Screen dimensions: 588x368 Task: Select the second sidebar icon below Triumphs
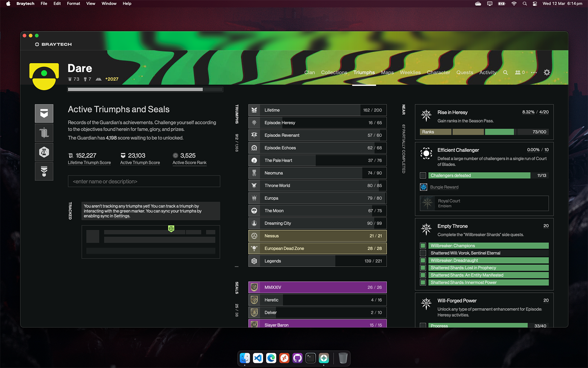pos(44,133)
